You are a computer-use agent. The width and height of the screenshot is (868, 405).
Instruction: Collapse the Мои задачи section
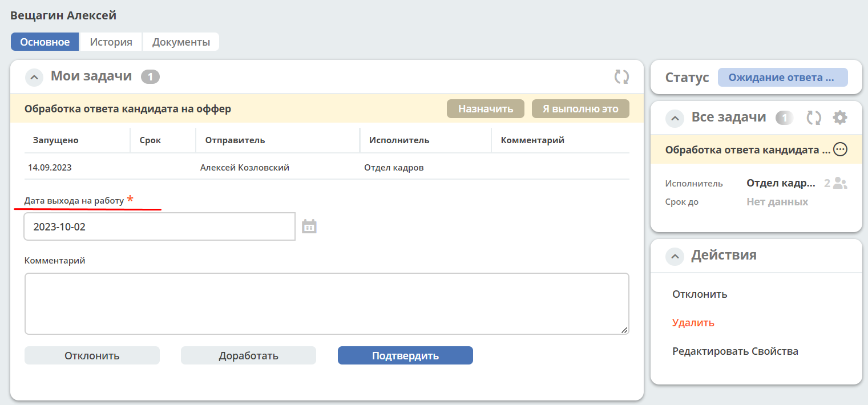[x=34, y=77]
